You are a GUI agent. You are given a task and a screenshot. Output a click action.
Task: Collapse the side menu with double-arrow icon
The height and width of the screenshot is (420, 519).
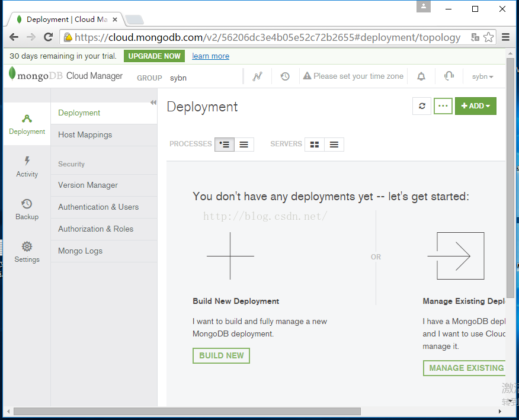153,102
